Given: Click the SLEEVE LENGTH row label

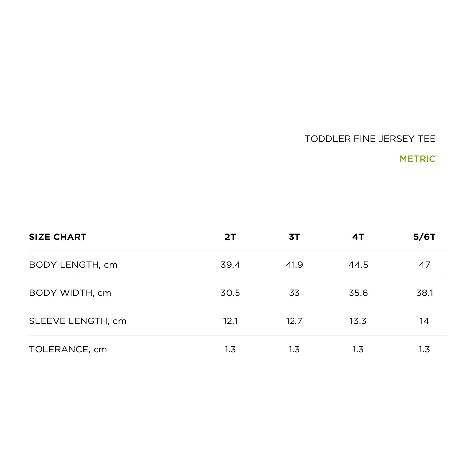Looking at the screenshot, I should (77, 321).
